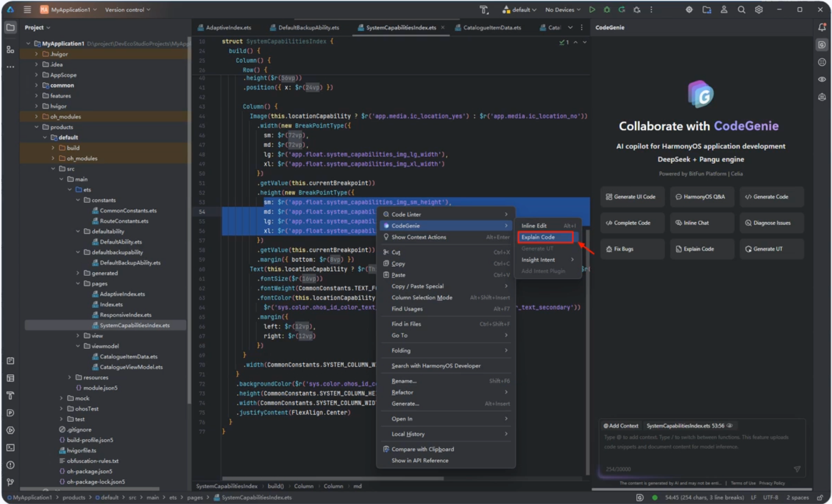Open the problems warning icon in left sidebar
Screen dimensions: 832x504
tap(10, 465)
